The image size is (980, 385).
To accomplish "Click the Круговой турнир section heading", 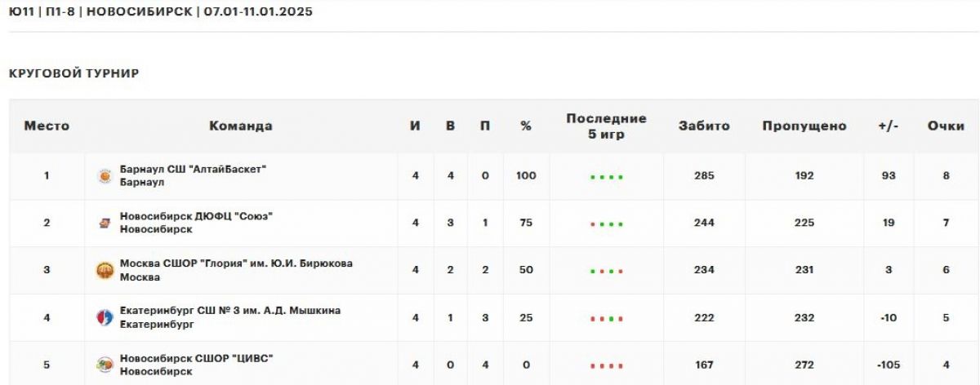I will tap(73, 73).
